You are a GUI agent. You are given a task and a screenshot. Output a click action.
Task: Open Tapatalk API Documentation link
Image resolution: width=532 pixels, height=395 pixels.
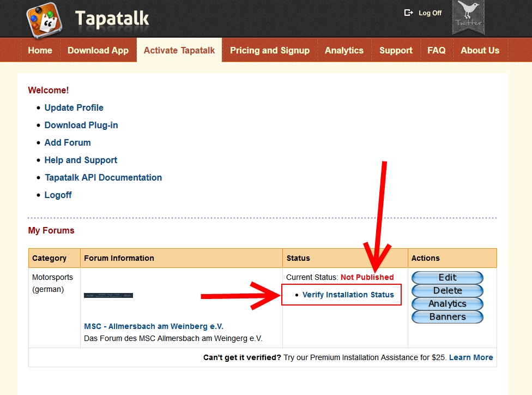tap(103, 177)
